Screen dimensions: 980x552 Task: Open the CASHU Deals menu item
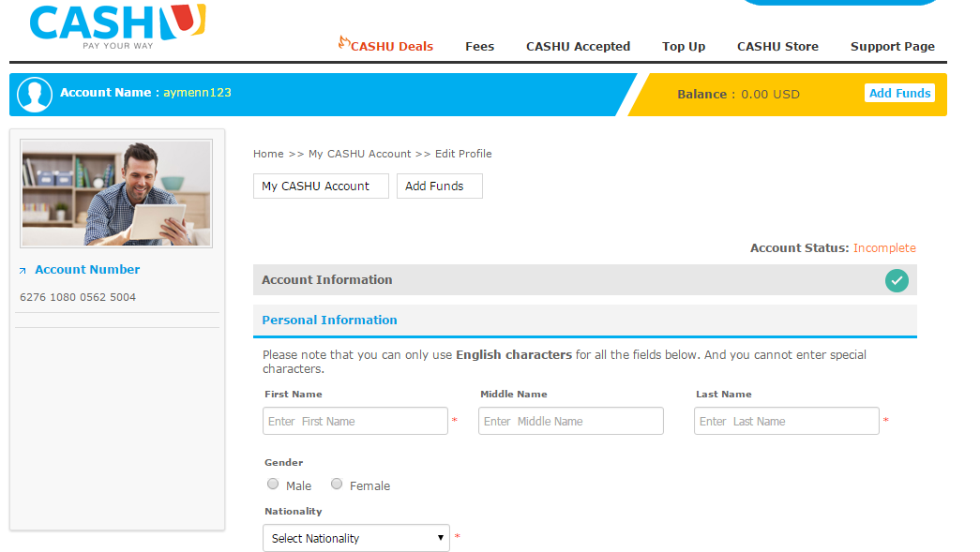392,46
